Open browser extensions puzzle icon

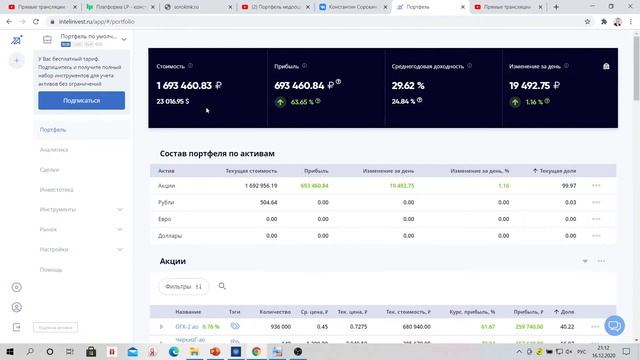[x=604, y=22]
